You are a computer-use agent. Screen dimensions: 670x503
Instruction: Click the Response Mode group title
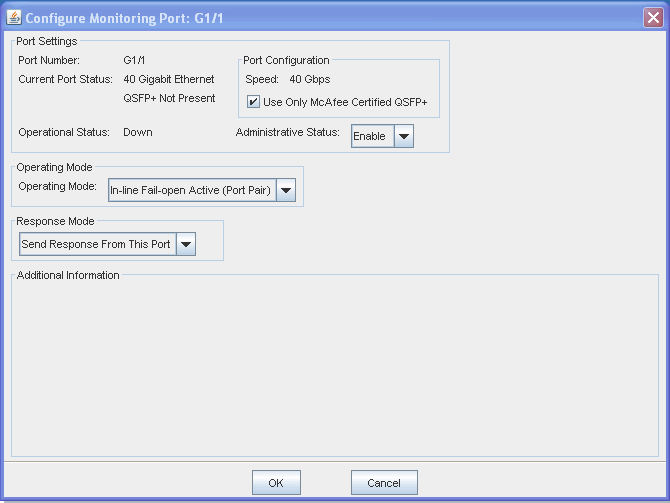click(x=55, y=221)
